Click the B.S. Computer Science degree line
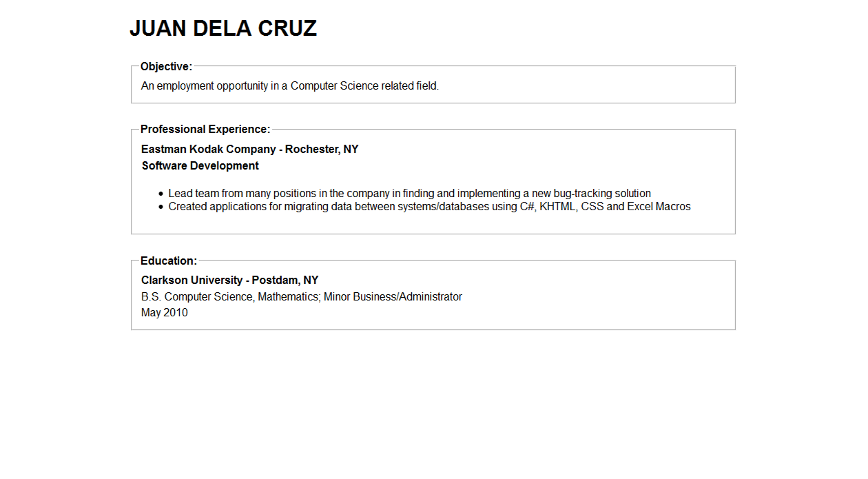Viewport: 868px width, 479px height. (301, 297)
